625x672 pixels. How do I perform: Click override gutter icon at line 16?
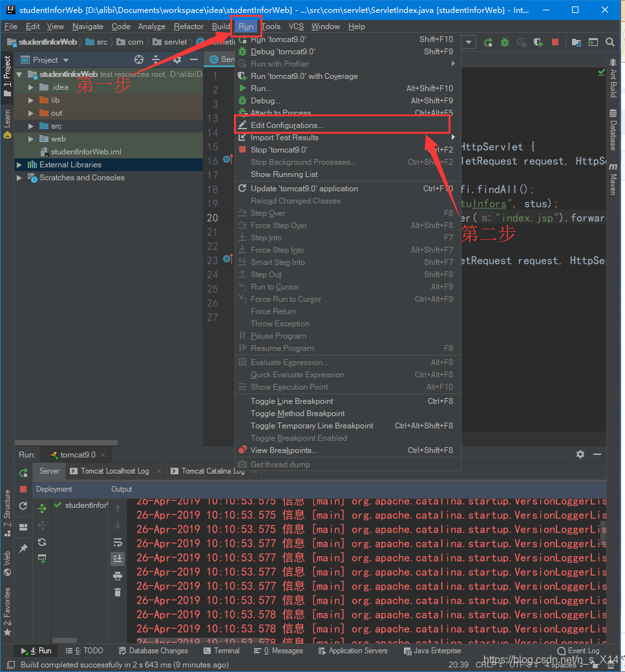[x=228, y=160]
